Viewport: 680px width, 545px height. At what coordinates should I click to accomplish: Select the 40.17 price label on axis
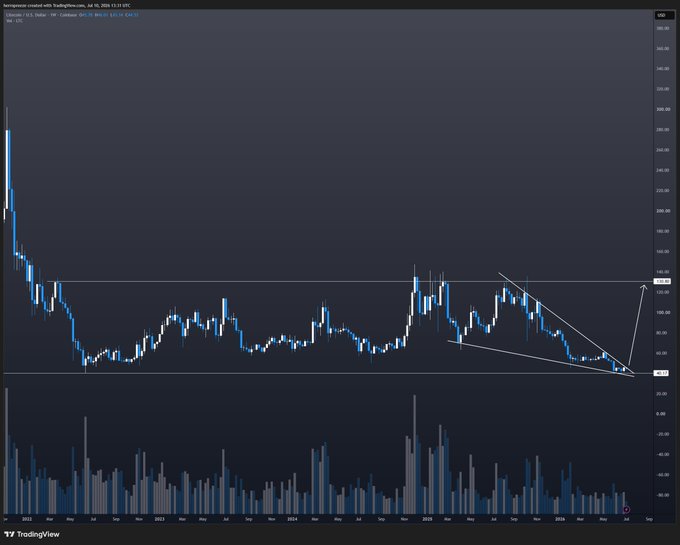662,373
